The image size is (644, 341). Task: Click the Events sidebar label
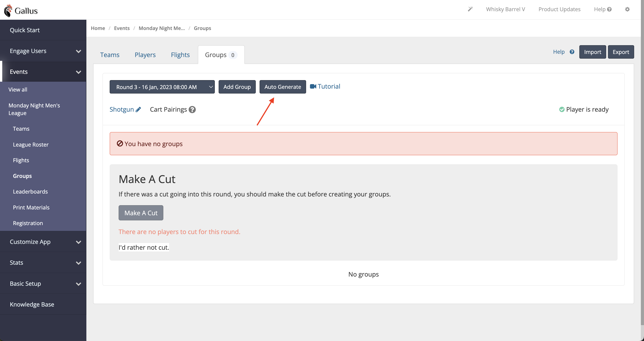click(19, 72)
